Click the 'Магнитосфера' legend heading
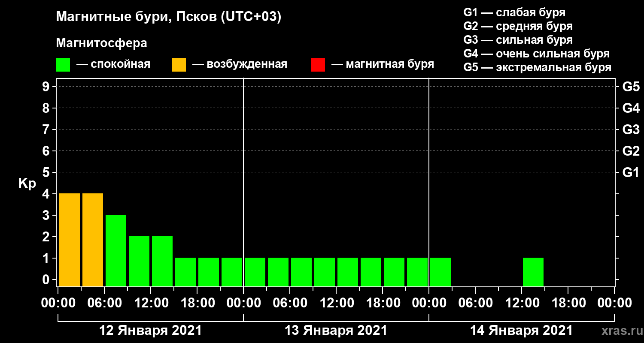 [101, 43]
